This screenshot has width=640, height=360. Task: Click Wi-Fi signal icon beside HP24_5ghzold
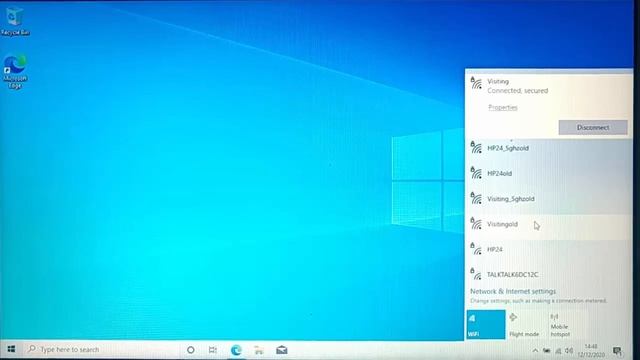(476, 147)
